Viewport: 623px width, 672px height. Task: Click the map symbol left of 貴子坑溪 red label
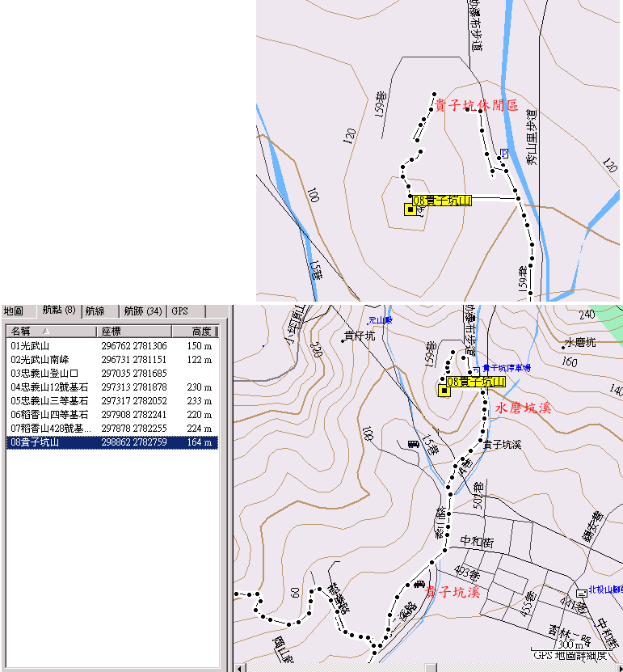[x=418, y=583]
